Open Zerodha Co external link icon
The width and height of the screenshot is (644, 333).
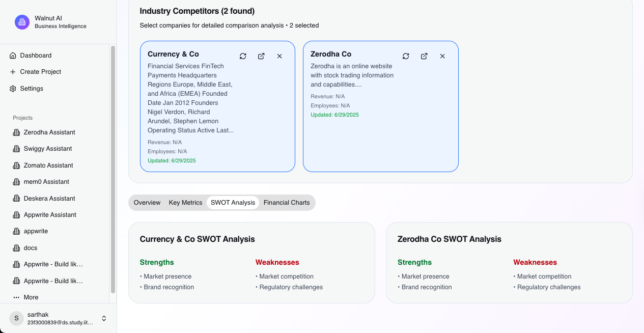424,56
